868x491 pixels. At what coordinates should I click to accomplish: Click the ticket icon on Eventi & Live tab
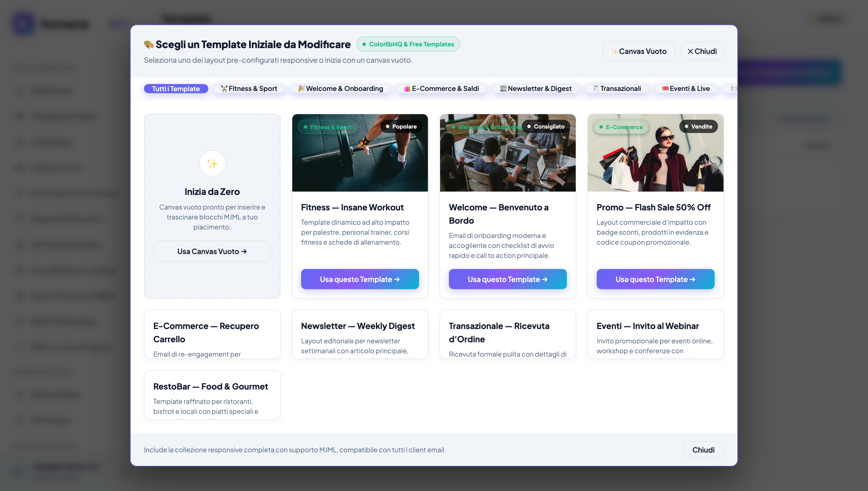click(x=665, y=88)
